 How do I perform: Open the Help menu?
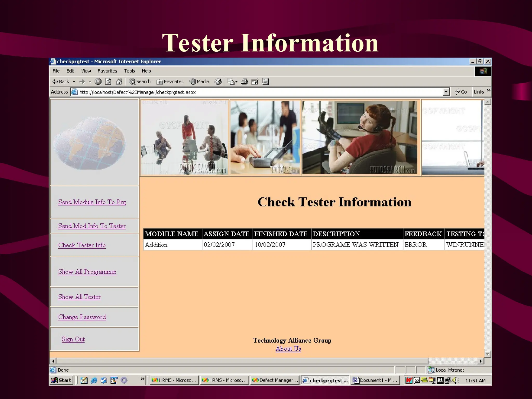pyautogui.click(x=146, y=71)
